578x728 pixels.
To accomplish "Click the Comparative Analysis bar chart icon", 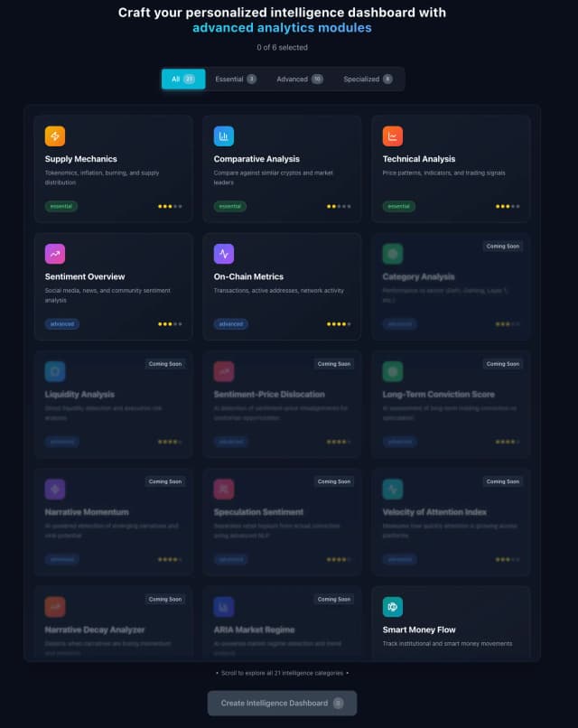I will pos(224,136).
